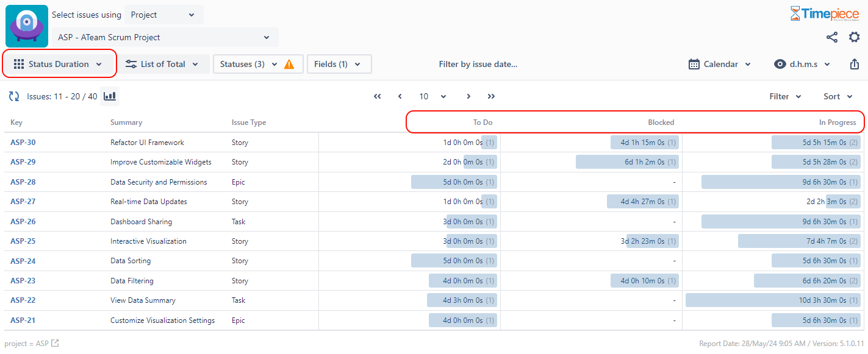Open the Timepiece settings gear
The width and height of the screenshot is (868, 354).
pos(855,37)
